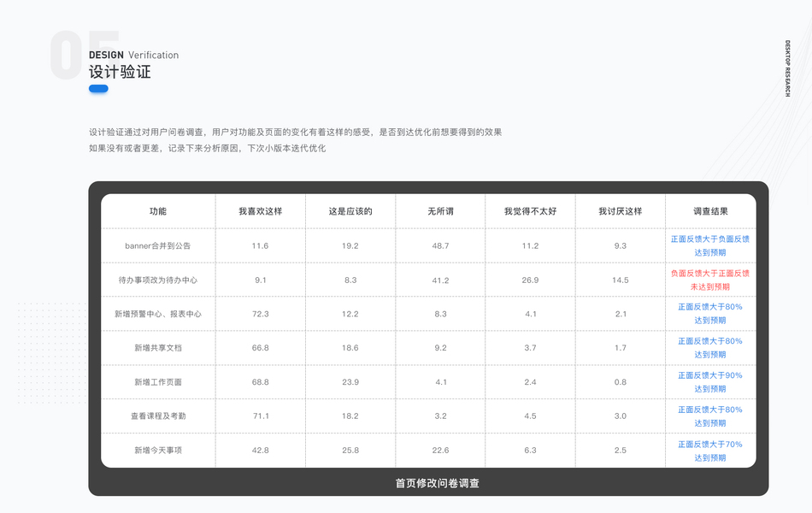Viewport: 812px width, 513px height.
Task: Click the 9.1 cell
Action: (261, 280)
